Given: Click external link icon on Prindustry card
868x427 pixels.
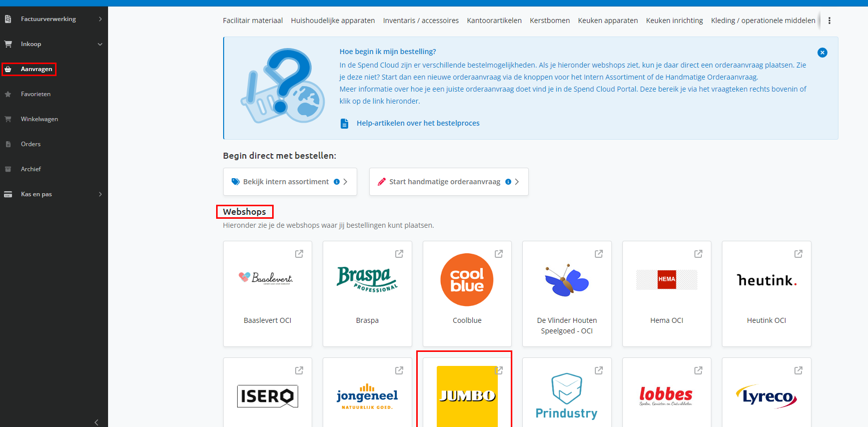Looking at the screenshot, I should [x=599, y=370].
